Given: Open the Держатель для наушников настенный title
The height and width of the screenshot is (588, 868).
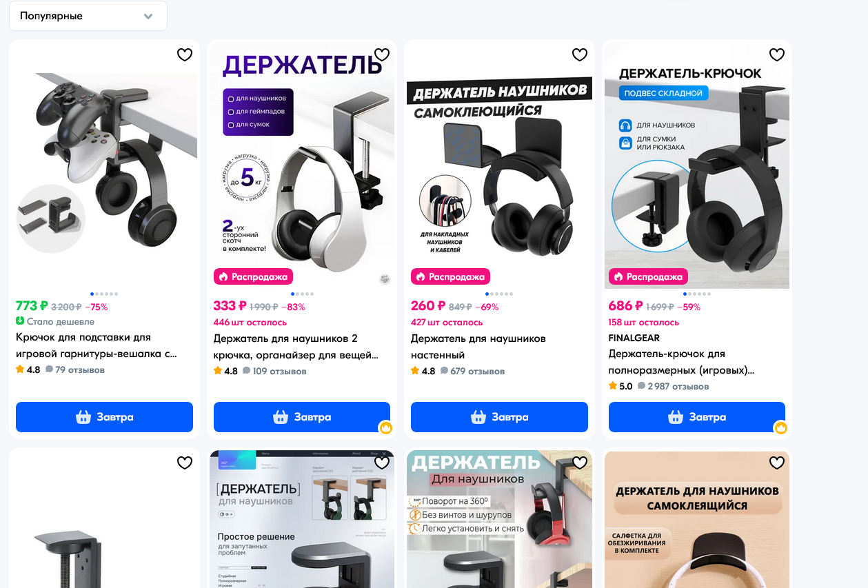Looking at the screenshot, I should point(478,347).
